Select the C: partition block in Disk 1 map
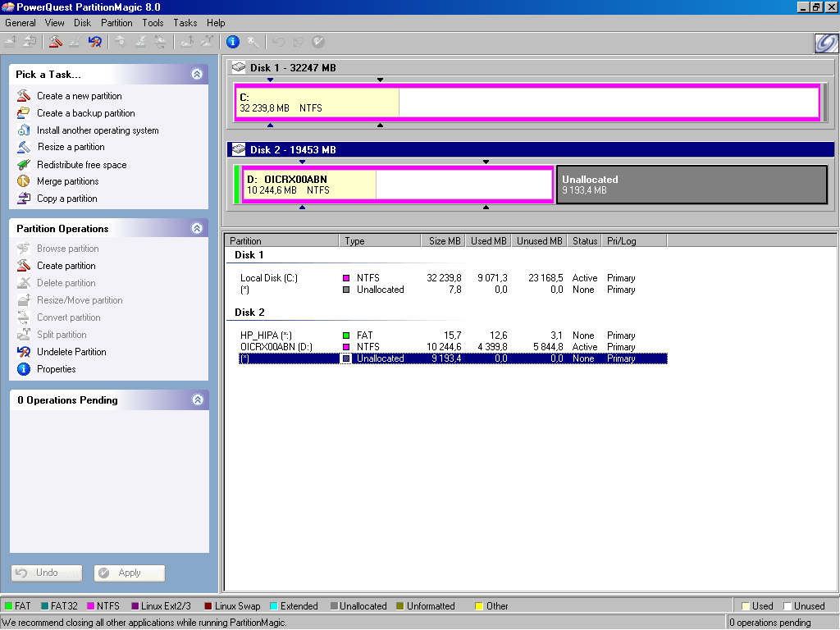Viewport: 840px width, 630px height. [527, 103]
